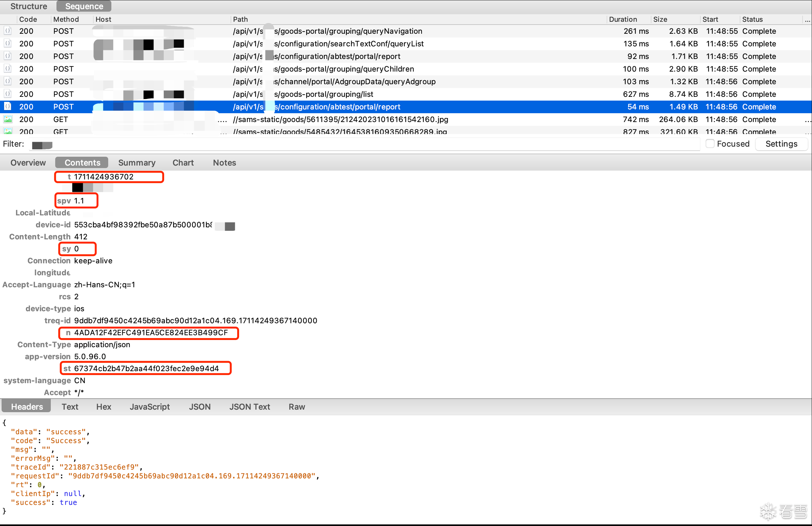The height and width of the screenshot is (526, 812).
Task: Click document icon of grouping/list request
Action: click(x=8, y=94)
